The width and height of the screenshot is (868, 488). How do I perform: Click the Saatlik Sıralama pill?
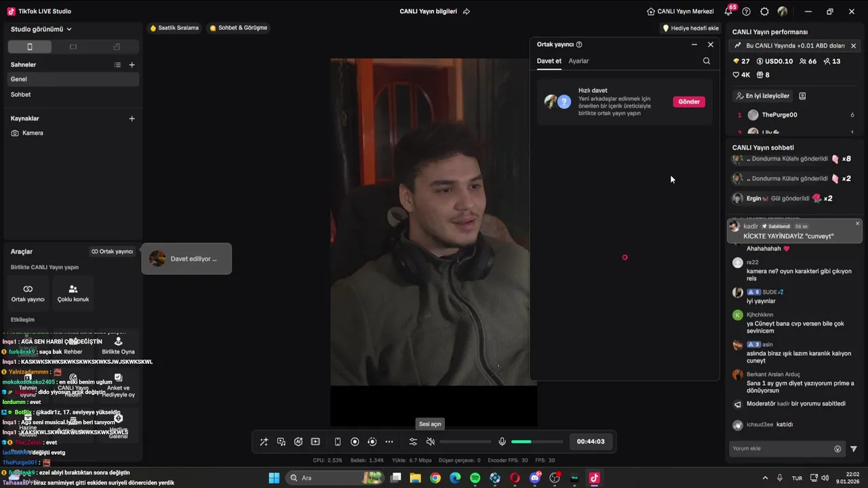tap(174, 28)
